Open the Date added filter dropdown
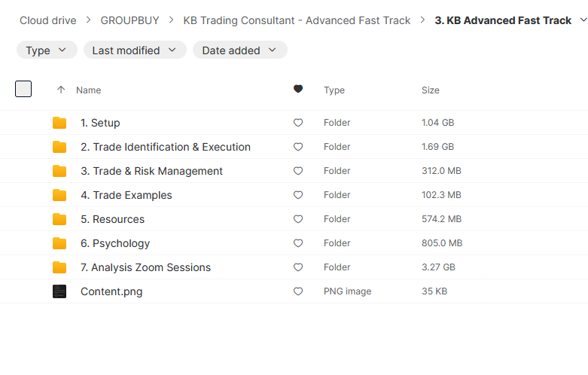 pyautogui.click(x=239, y=50)
